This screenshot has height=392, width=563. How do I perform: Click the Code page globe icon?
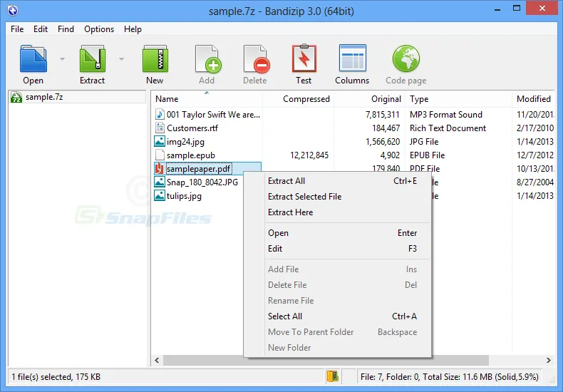[406, 58]
